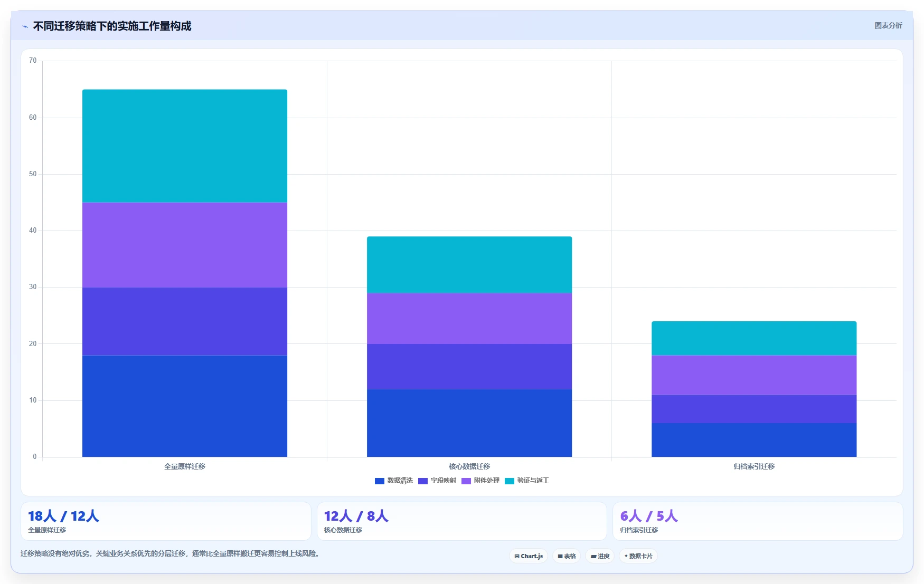Open the 18人 / 12人 stat card

click(x=166, y=521)
